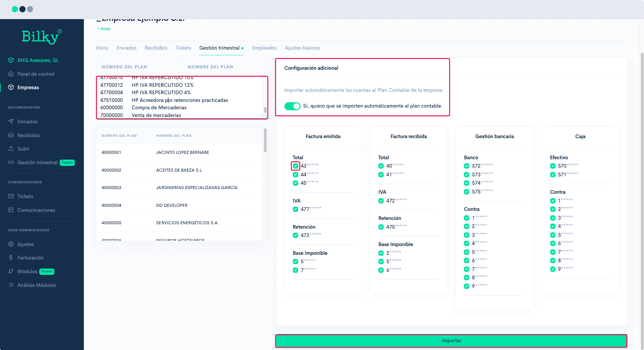
Task: Uncheck 5***** under Factura emitida Base Imponible
Action: [x=296, y=261]
